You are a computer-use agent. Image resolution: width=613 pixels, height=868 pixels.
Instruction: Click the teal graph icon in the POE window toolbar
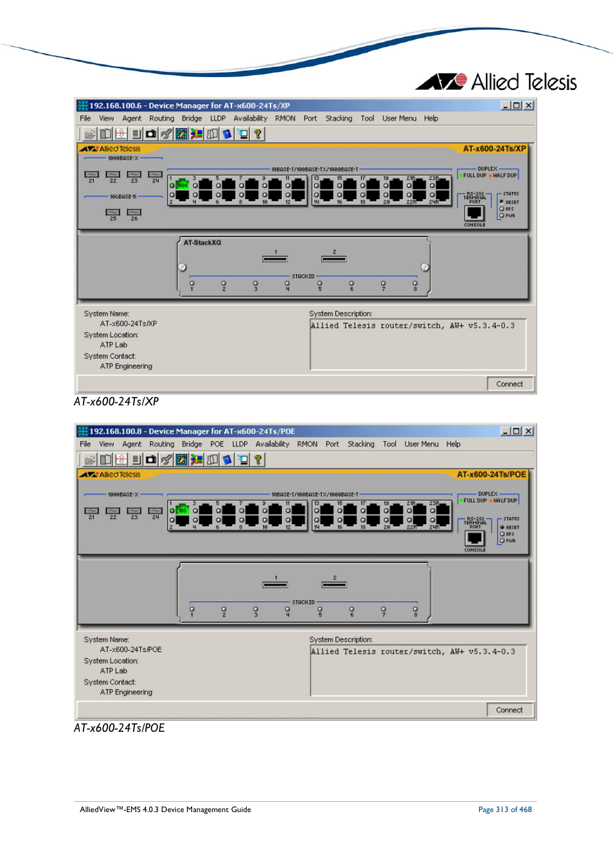(182, 459)
